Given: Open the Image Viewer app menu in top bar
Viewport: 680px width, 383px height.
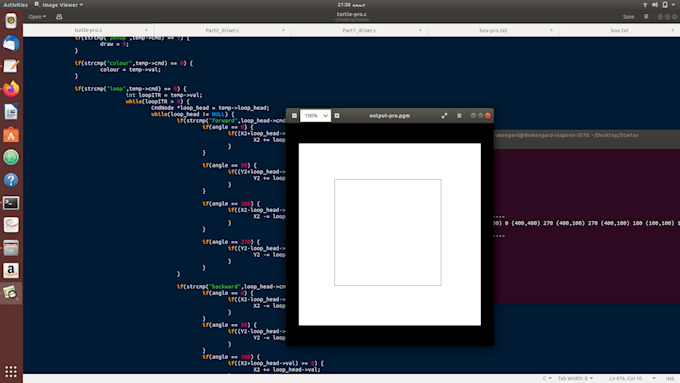Looking at the screenshot, I should 59,5.
